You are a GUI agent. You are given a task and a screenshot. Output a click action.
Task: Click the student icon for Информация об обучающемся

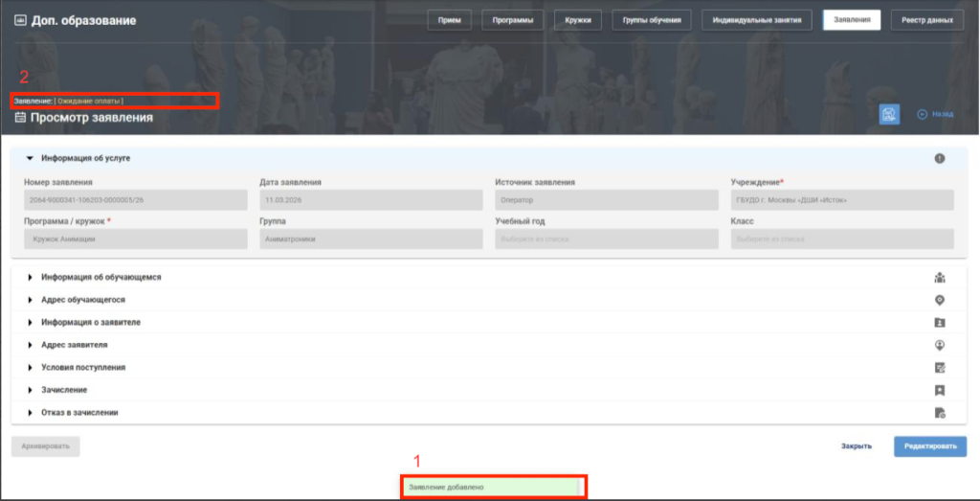940,277
